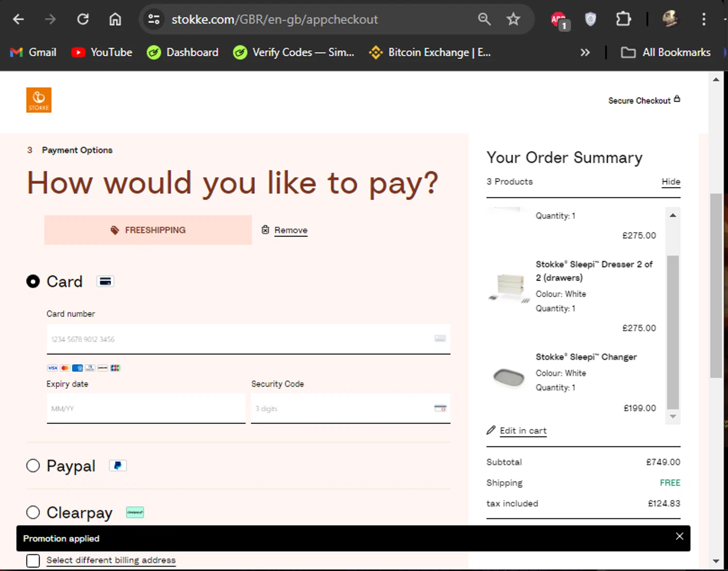728x571 pixels.
Task: Open the Dashboard bookmark
Action: pos(182,52)
